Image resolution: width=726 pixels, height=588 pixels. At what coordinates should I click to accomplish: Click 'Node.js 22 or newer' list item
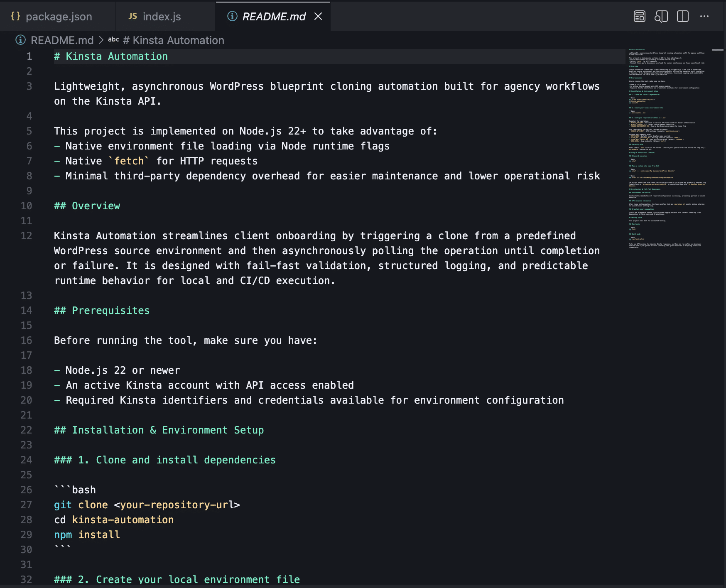117,370
